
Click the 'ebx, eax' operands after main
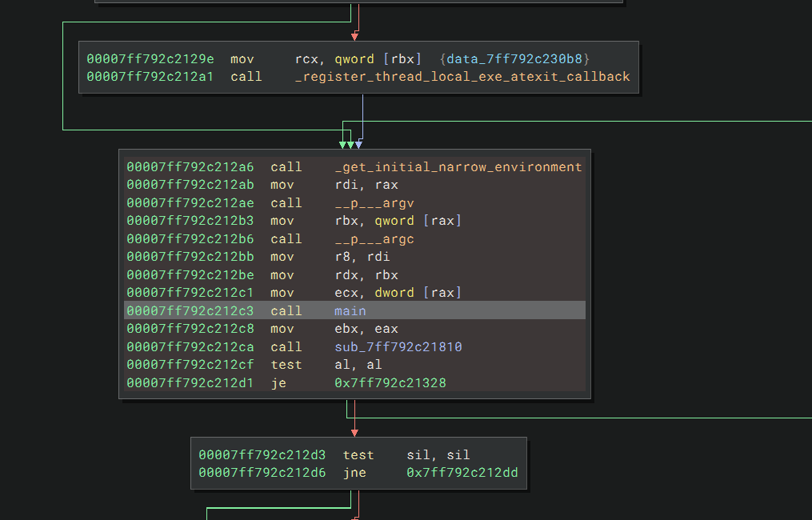366,329
